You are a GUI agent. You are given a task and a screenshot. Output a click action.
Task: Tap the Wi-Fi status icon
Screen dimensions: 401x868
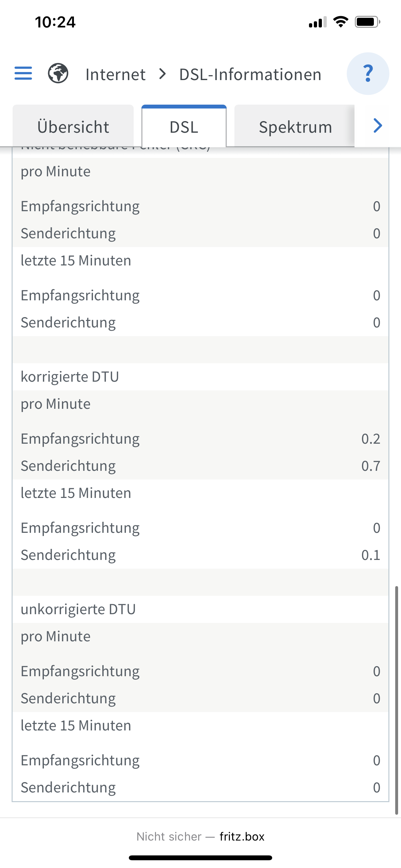[341, 22]
